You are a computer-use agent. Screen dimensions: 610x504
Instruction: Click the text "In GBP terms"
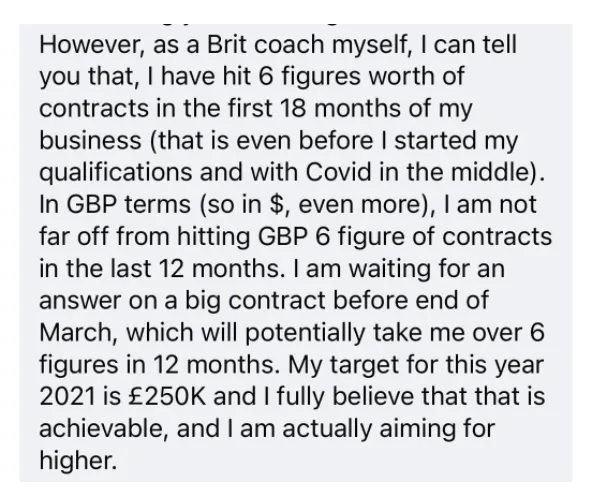(x=115, y=204)
